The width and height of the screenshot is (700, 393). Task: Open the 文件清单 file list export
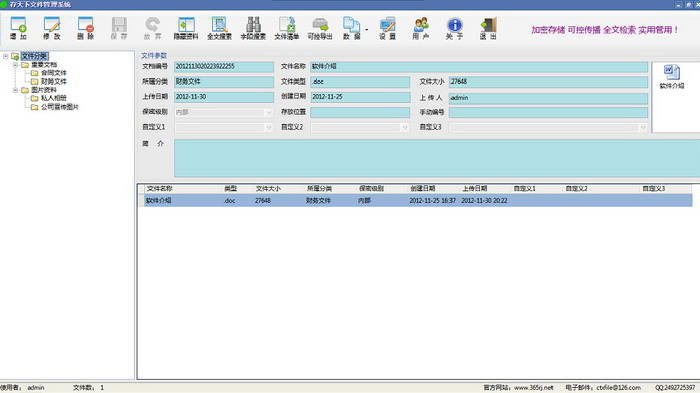(x=287, y=28)
